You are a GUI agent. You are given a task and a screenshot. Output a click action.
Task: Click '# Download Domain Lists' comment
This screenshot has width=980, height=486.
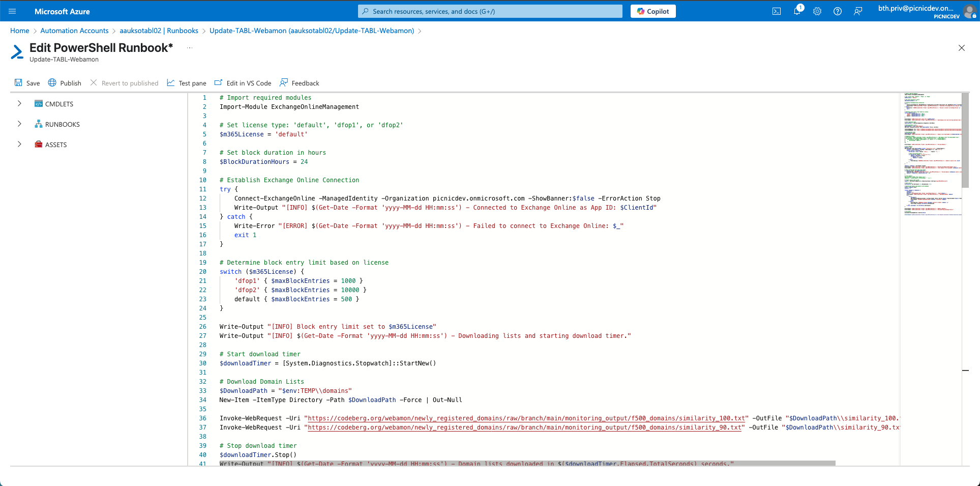pyautogui.click(x=262, y=382)
